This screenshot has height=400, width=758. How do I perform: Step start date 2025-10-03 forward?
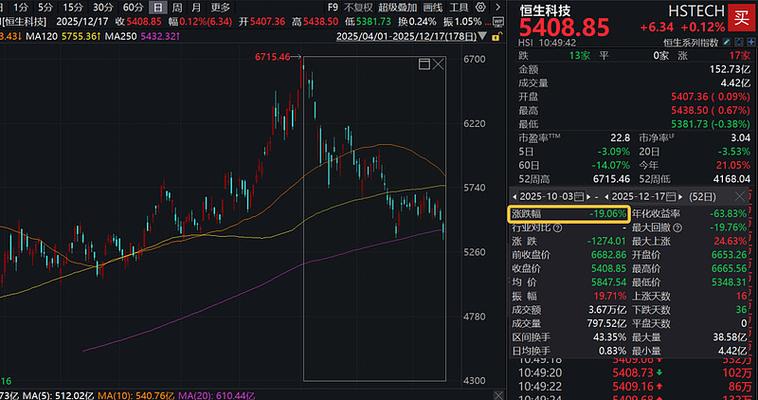click(x=588, y=197)
